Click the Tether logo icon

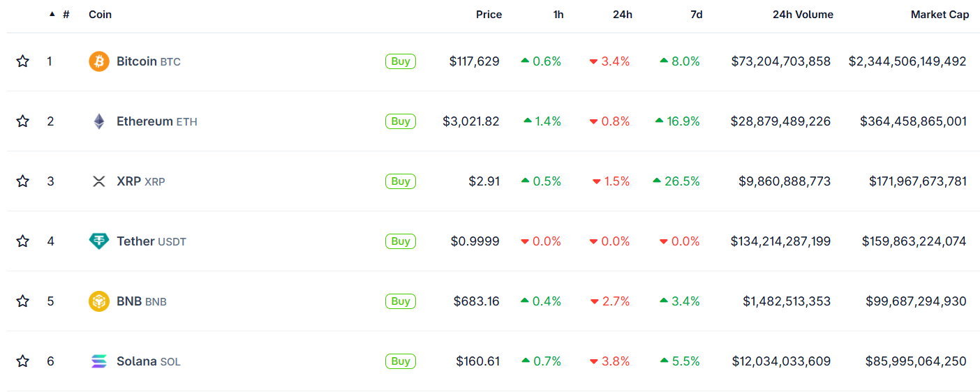click(99, 241)
